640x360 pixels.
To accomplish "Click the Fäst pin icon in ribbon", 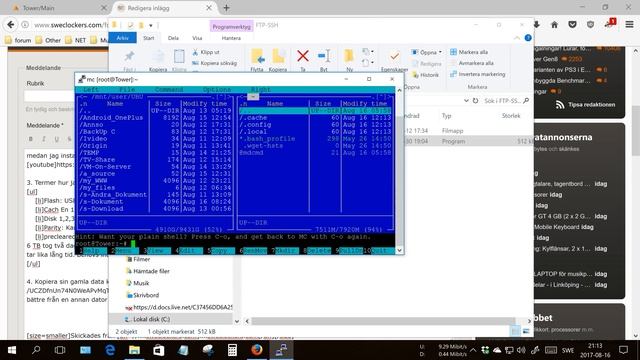I will [x=129, y=56].
